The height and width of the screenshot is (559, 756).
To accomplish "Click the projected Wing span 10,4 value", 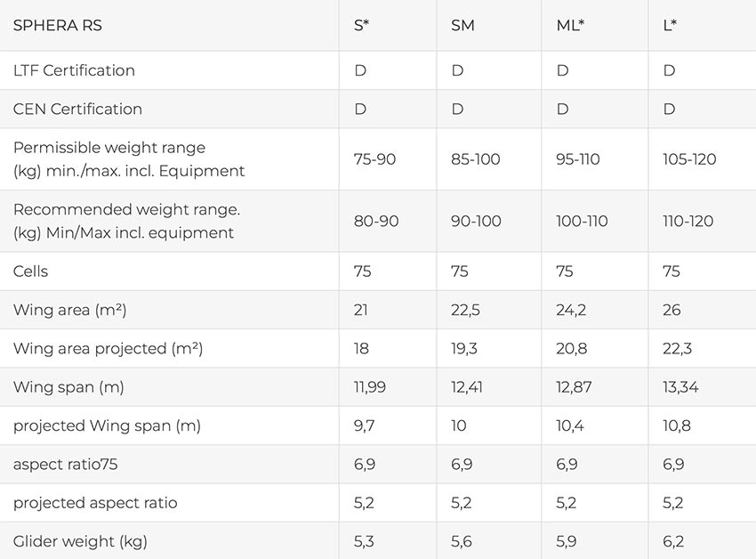I will coord(570,425).
